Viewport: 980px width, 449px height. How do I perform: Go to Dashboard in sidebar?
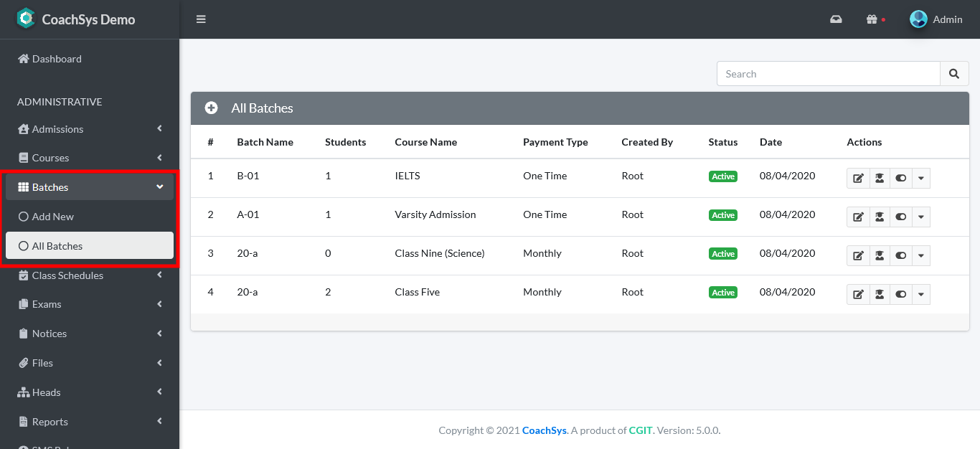(57, 59)
